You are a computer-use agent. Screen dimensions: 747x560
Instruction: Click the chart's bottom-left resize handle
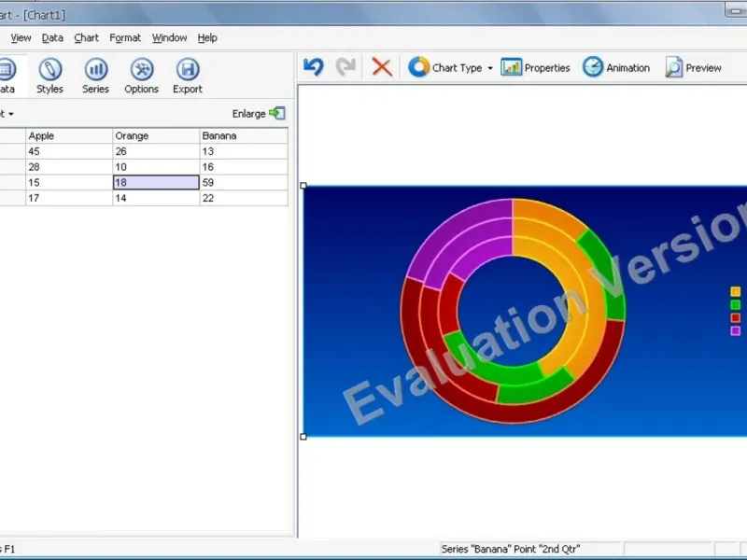(303, 436)
